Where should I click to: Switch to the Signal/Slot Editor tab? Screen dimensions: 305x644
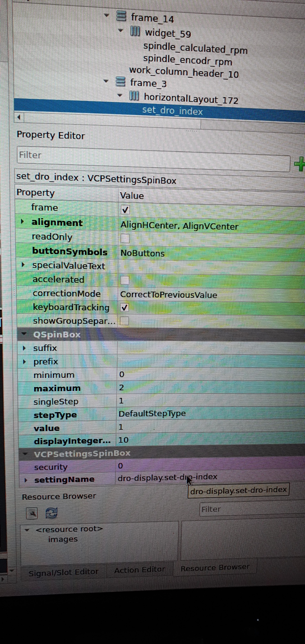(x=63, y=572)
